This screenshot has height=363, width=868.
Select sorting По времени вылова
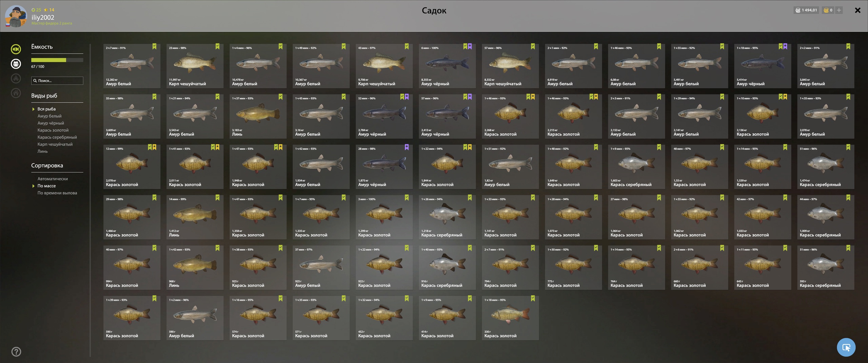57,193
